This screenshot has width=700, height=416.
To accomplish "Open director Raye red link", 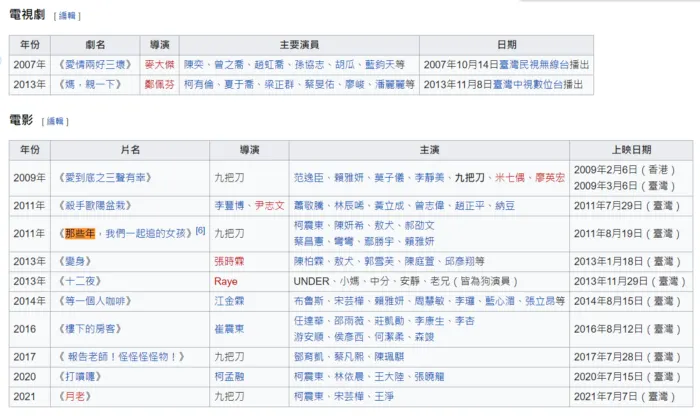I will click(x=226, y=281).
